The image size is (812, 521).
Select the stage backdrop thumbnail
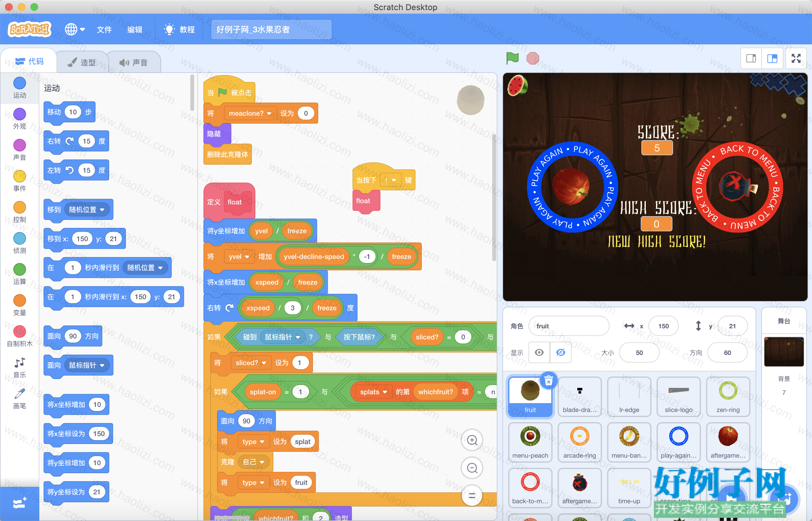(783, 351)
